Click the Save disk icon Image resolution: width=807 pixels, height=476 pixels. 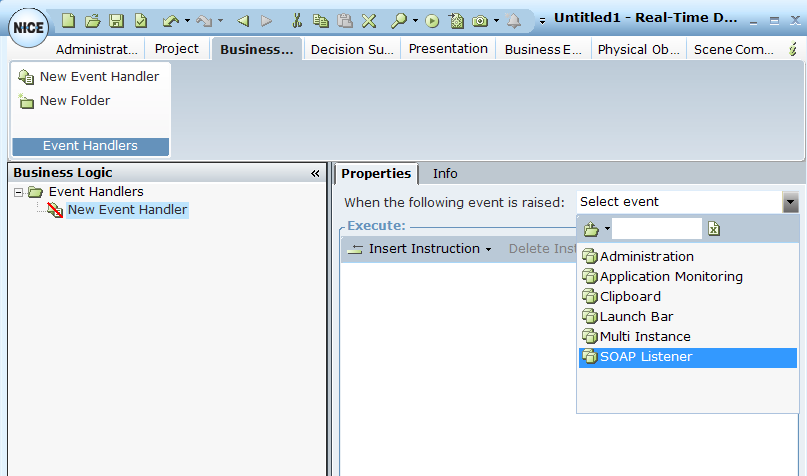point(116,20)
